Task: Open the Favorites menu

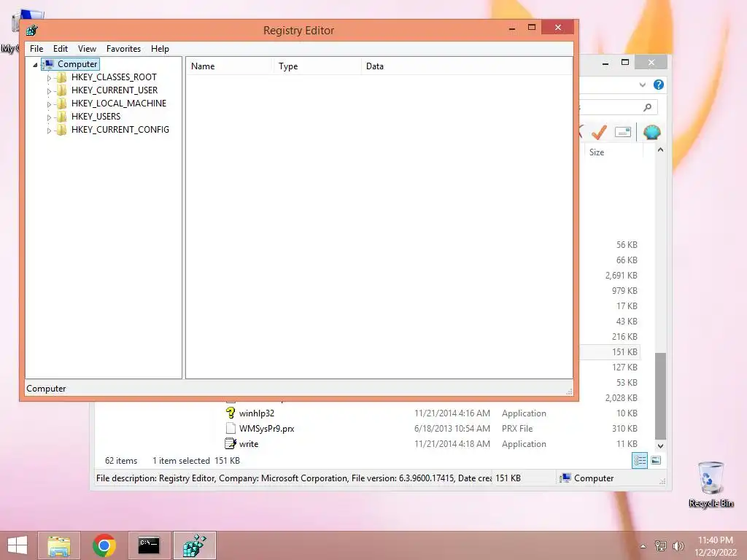Action: click(x=123, y=49)
